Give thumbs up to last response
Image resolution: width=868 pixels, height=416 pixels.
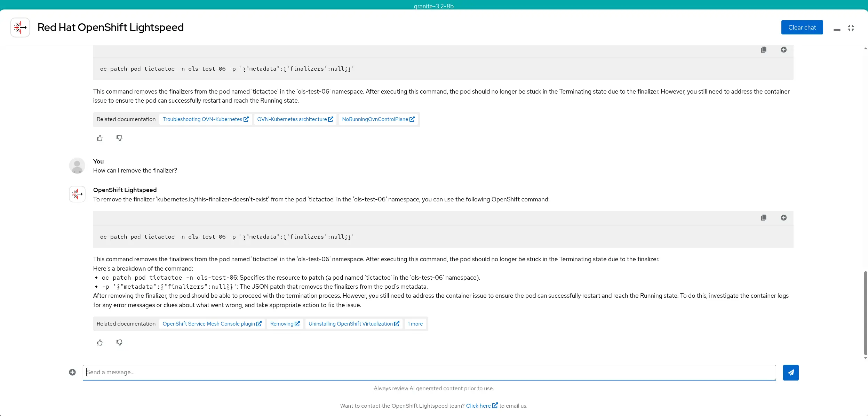coord(100,343)
